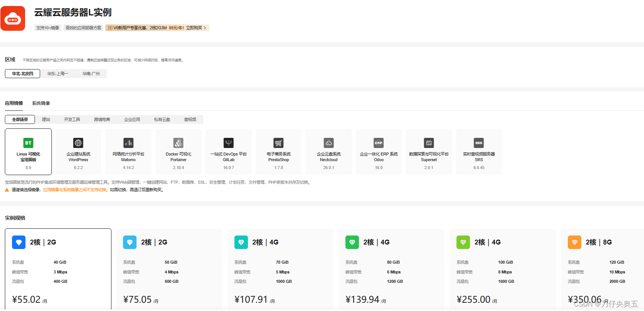Click the 2000 GB traffic package value
The width and height of the screenshot is (644, 311).
point(617,282)
